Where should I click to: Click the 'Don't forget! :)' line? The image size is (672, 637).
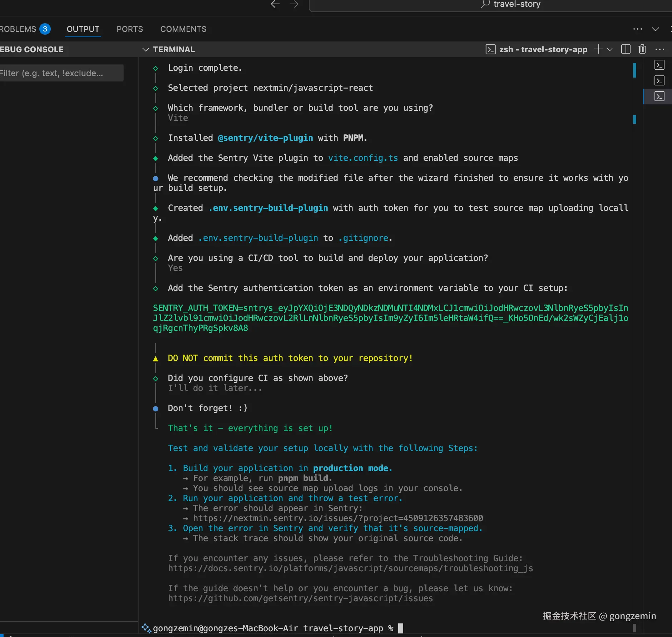tap(208, 408)
